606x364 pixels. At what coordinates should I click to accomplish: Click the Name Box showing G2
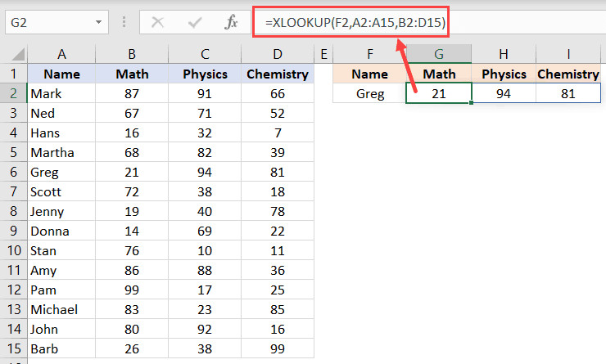click(x=57, y=22)
